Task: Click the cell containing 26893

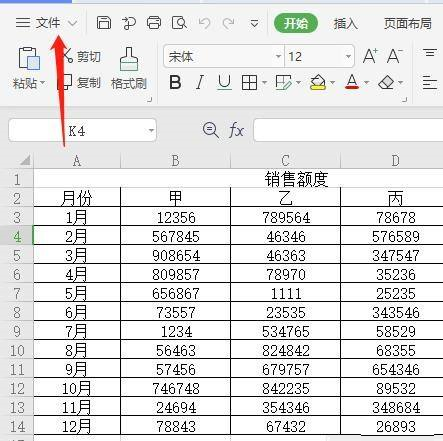Action: coord(395,426)
